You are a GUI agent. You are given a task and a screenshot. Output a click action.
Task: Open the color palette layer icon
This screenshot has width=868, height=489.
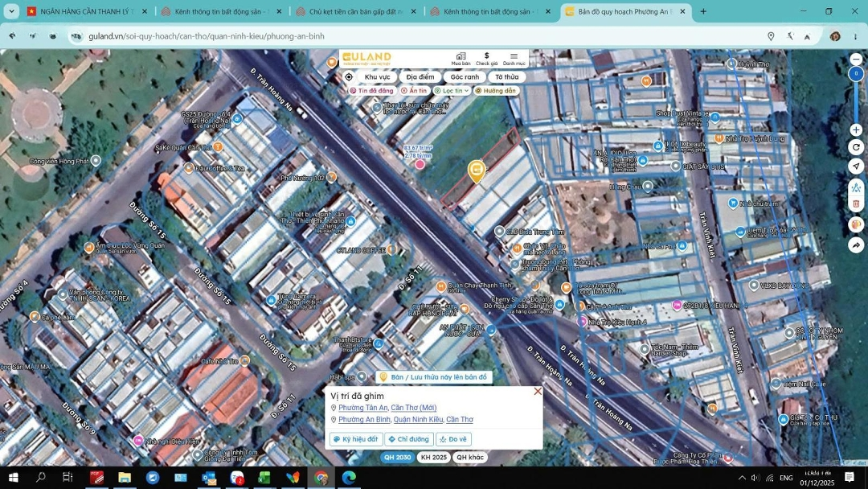[856, 224]
